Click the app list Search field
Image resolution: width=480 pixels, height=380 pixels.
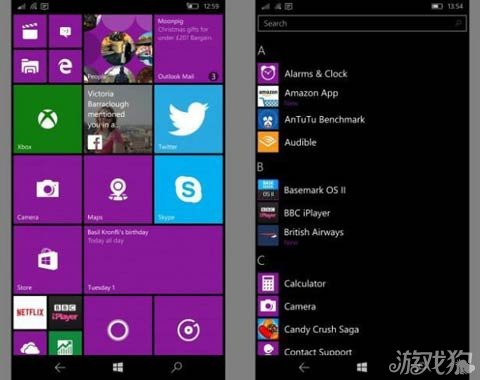(x=362, y=23)
